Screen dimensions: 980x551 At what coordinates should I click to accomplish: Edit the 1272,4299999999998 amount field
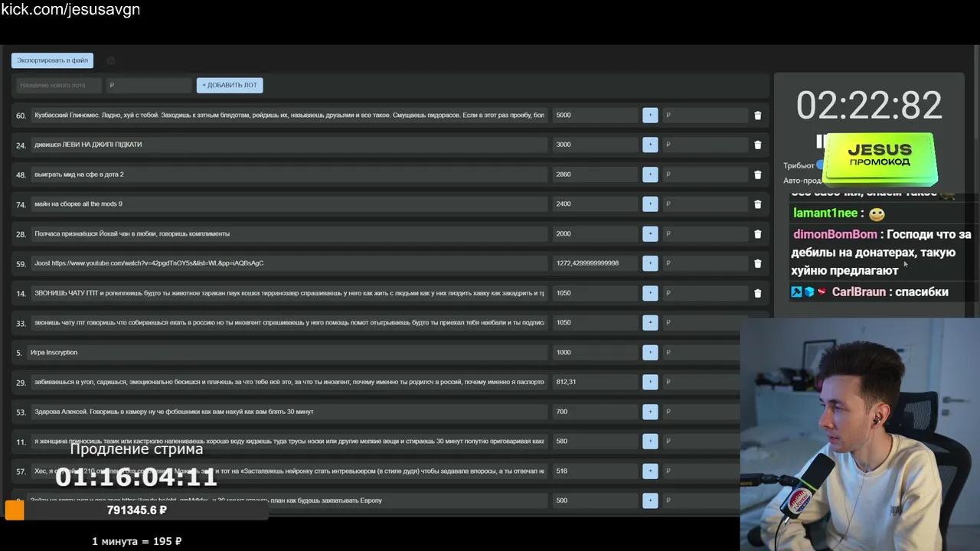(596, 263)
